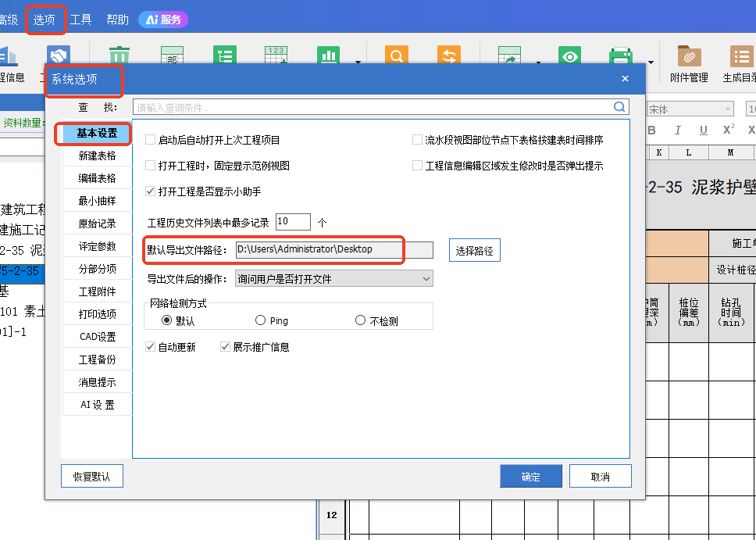Open the Ai 服务 menu
Image resolution: width=756 pixels, height=540 pixels.
tap(163, 20)
